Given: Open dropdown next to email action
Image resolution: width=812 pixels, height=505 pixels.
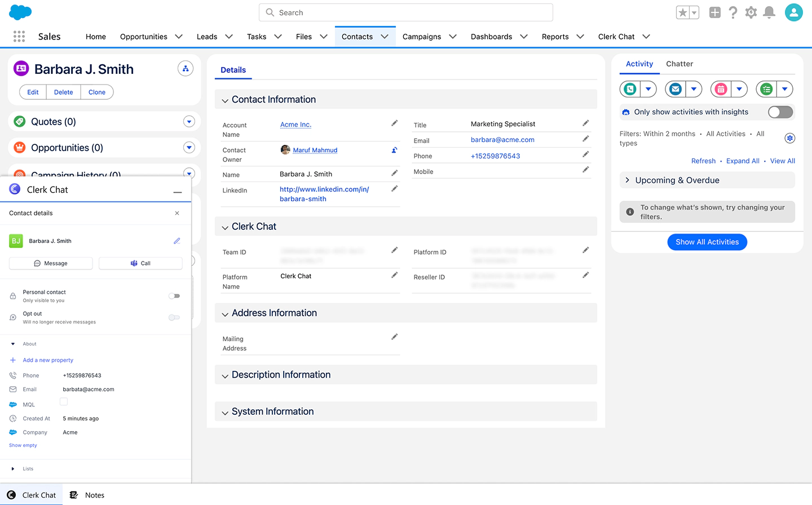Looking at the screenshot, I should 694,89.
